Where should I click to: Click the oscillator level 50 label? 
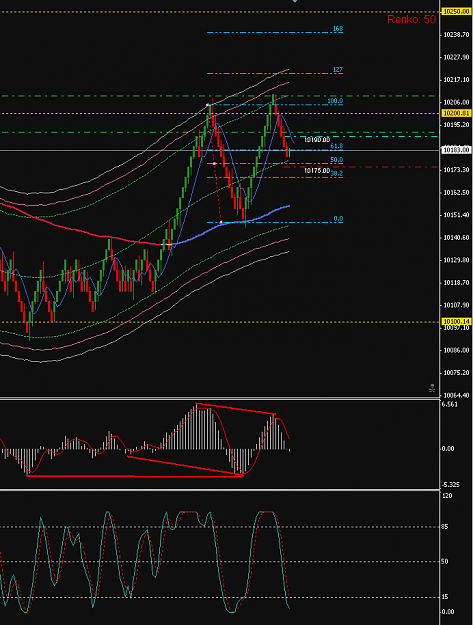(445, 562)
